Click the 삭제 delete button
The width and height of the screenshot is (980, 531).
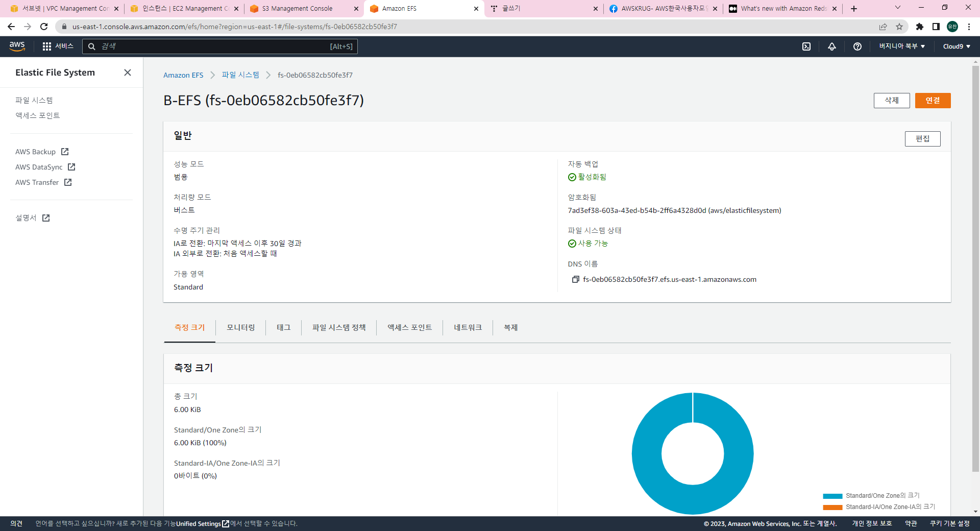click(x=892, y=101)
